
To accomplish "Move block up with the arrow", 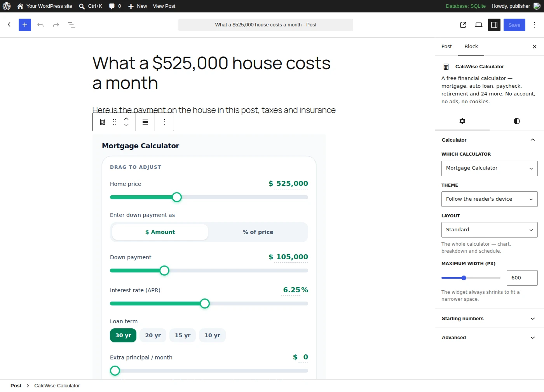I will point(126,119).
